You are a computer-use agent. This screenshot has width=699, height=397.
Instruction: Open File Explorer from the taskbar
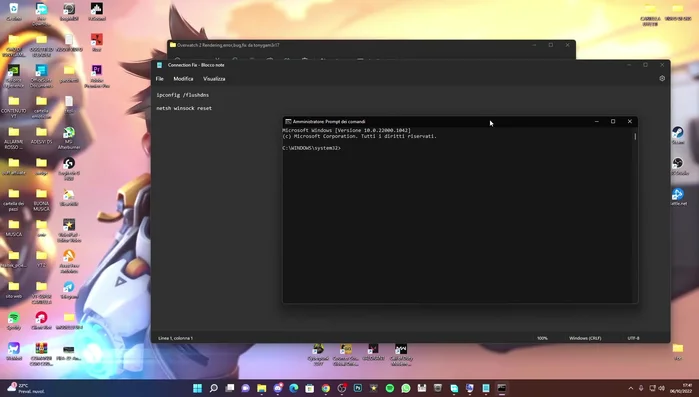coord(262,388)
